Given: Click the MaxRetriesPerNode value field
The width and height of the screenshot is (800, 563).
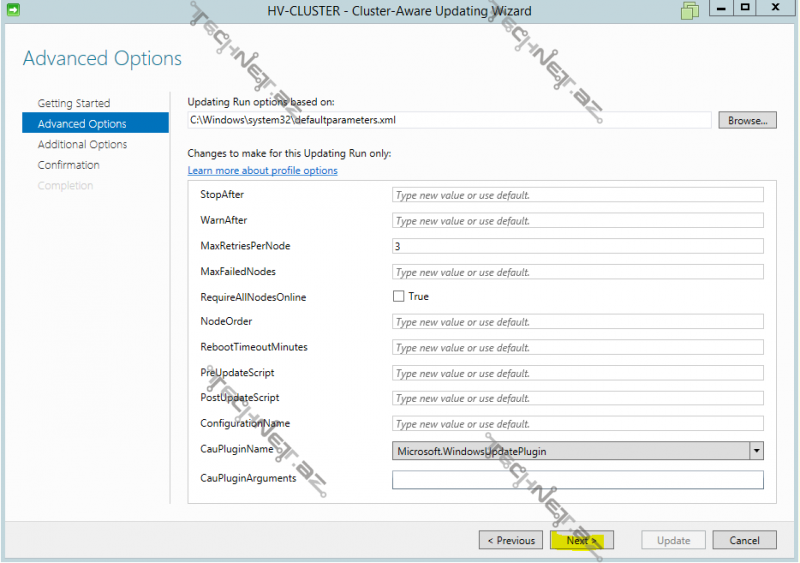Looking at the screenshot, I should coord(577,246).
